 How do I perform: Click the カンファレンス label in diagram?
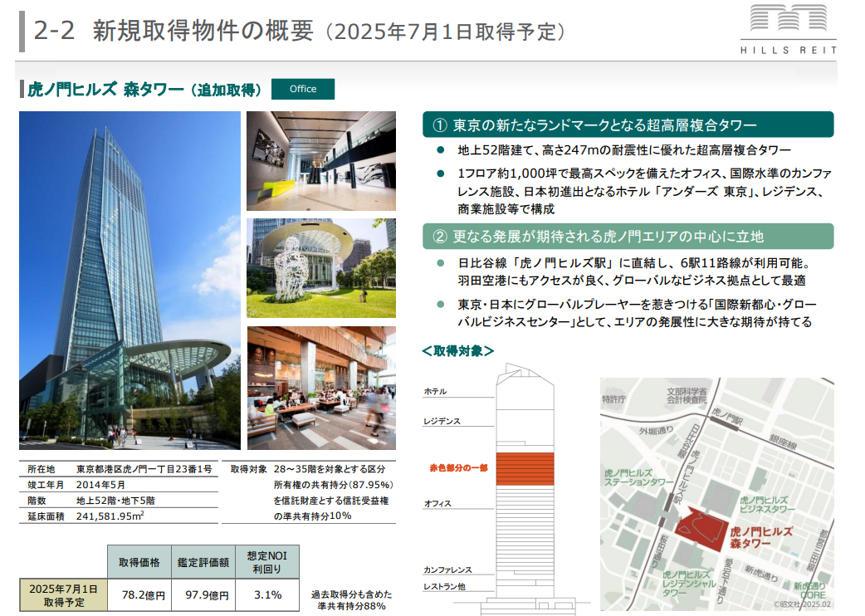[x=447, y=570]
